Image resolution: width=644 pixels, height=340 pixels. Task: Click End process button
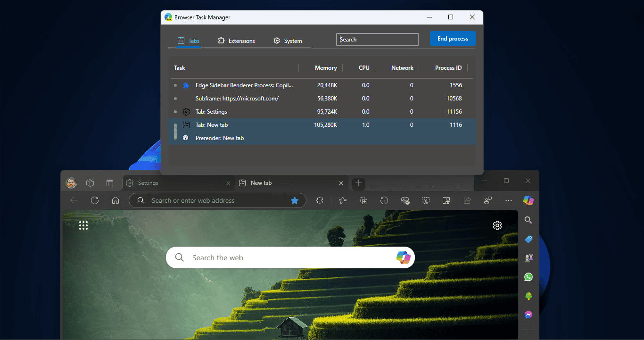(453, 39)
